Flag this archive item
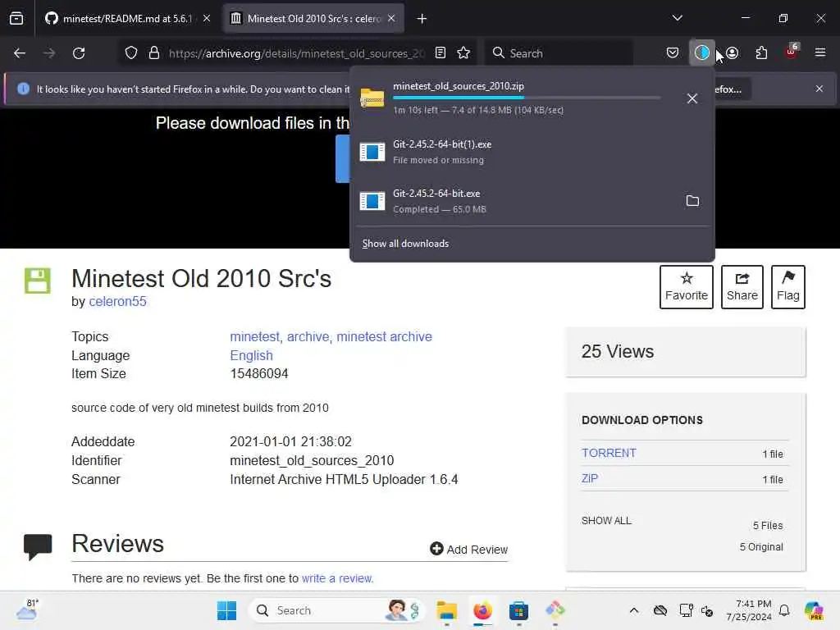This screenshot has width=840, height=630. click(788, 287)
